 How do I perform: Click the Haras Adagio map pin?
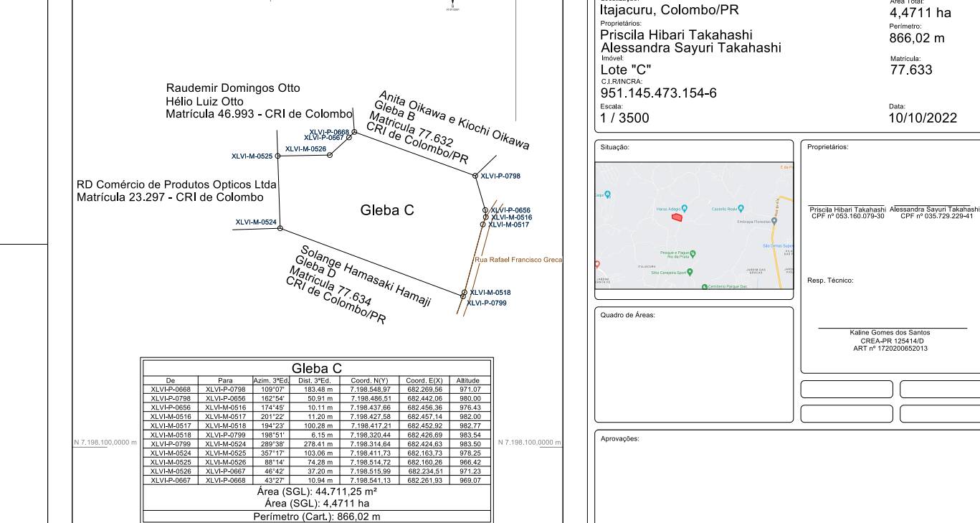tap(684, 208)
